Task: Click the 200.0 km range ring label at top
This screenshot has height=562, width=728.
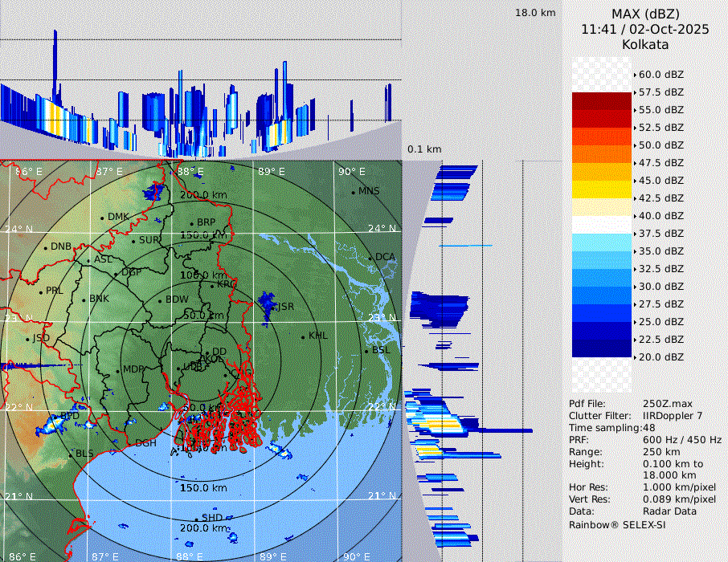Action: [x=202, y=195]
